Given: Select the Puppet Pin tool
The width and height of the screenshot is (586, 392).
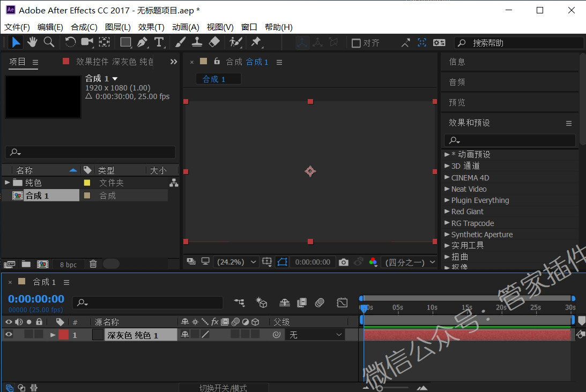Looking at the screenshot, I should 256,42.
